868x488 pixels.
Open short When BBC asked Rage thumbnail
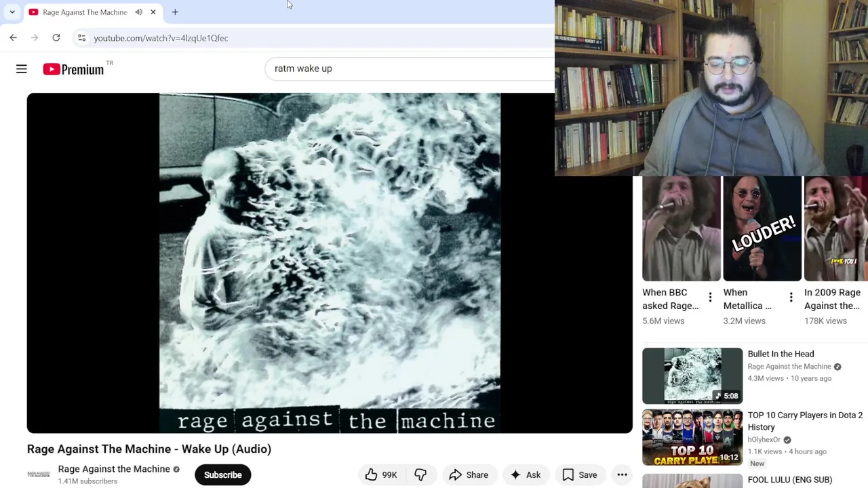point(682,228)
